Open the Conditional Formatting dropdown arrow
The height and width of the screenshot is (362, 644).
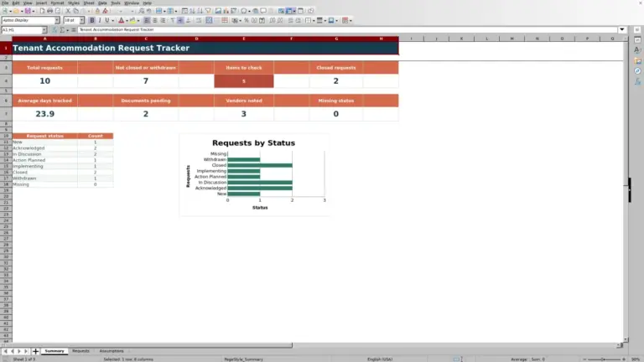pyautogui.click(x=351, y=20)
